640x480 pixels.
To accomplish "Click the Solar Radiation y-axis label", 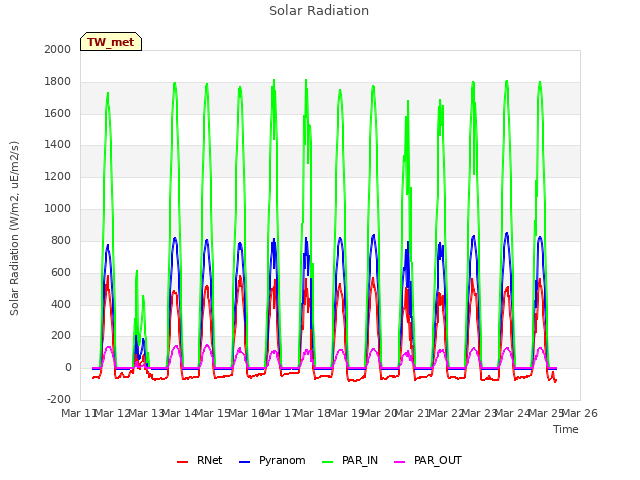I will [x=14, y=228].
